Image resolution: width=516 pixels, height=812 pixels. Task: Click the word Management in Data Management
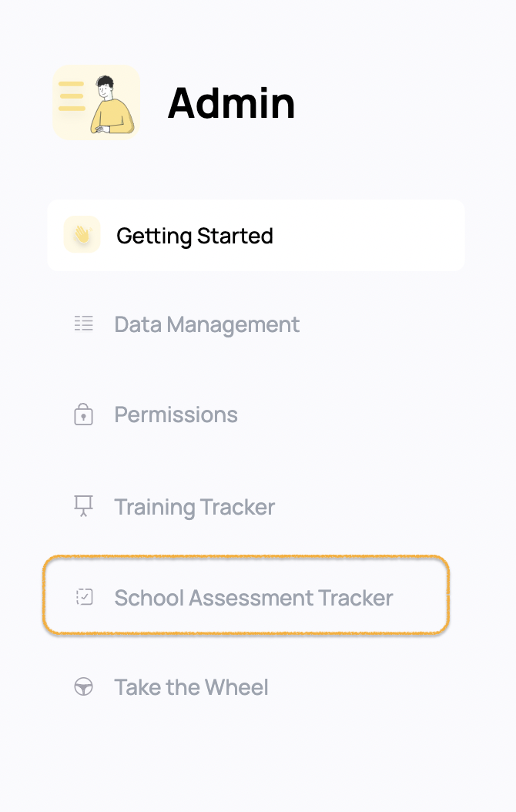233,325
